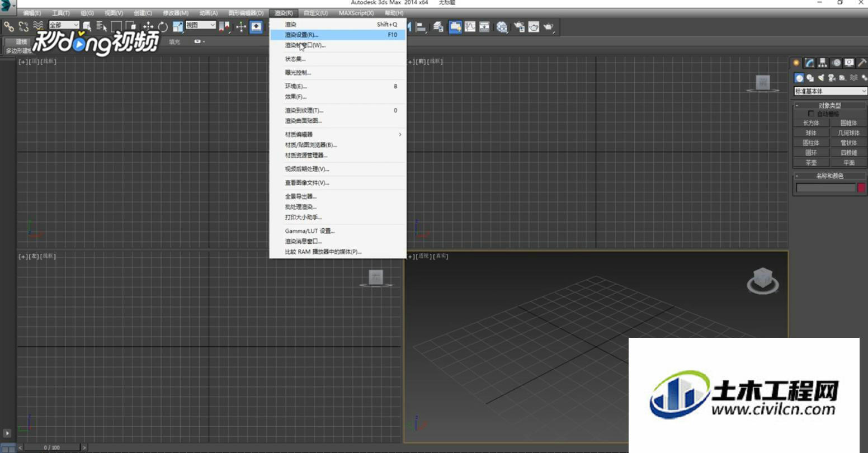Screen dimensions: 868x453
Task: Select the Geometry category icon
Action: 799,78
